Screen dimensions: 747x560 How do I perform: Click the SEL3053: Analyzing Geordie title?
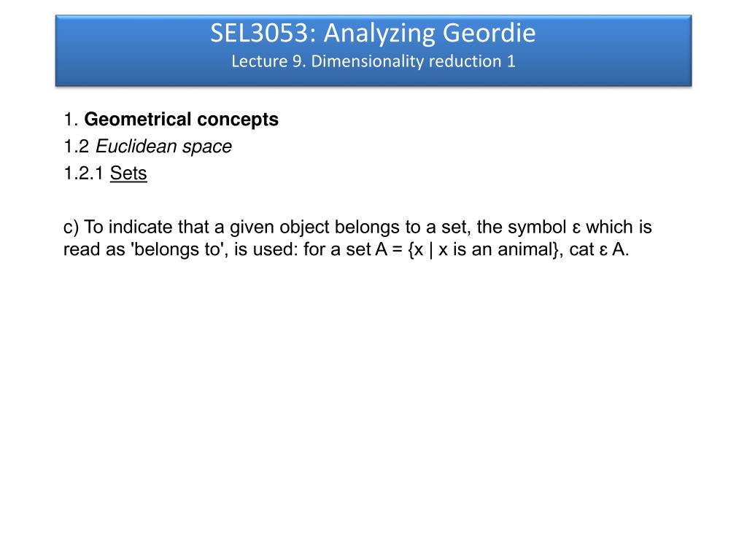(x=373, y=33)
